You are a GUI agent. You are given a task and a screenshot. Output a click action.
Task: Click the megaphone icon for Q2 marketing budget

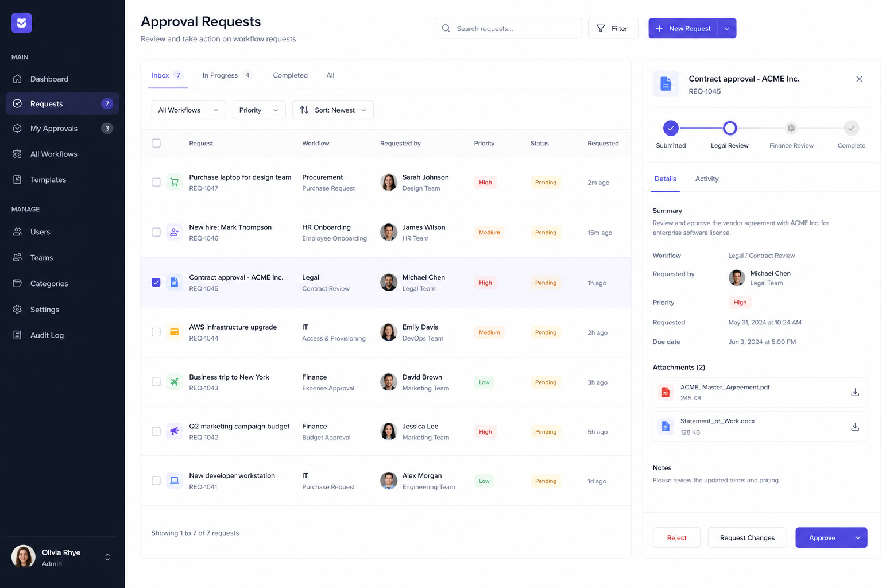(x=174, y=431)
